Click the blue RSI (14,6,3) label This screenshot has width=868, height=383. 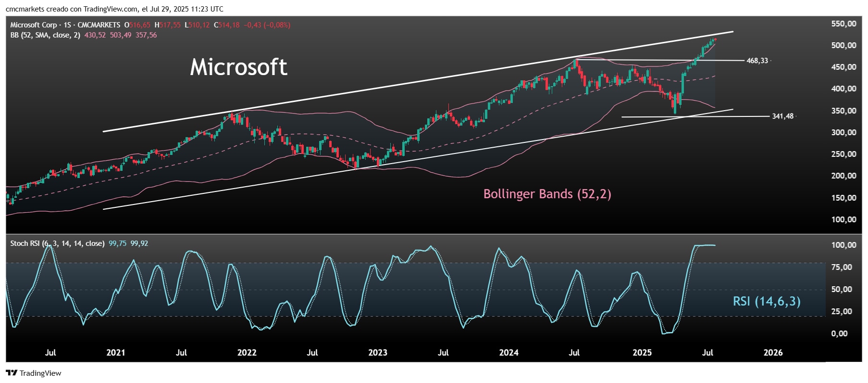767,301
